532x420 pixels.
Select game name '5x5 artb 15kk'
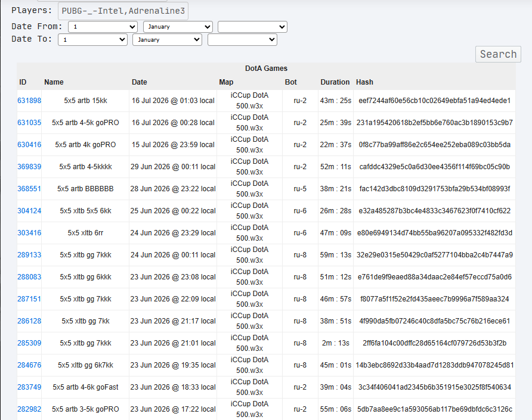[85, 101]
